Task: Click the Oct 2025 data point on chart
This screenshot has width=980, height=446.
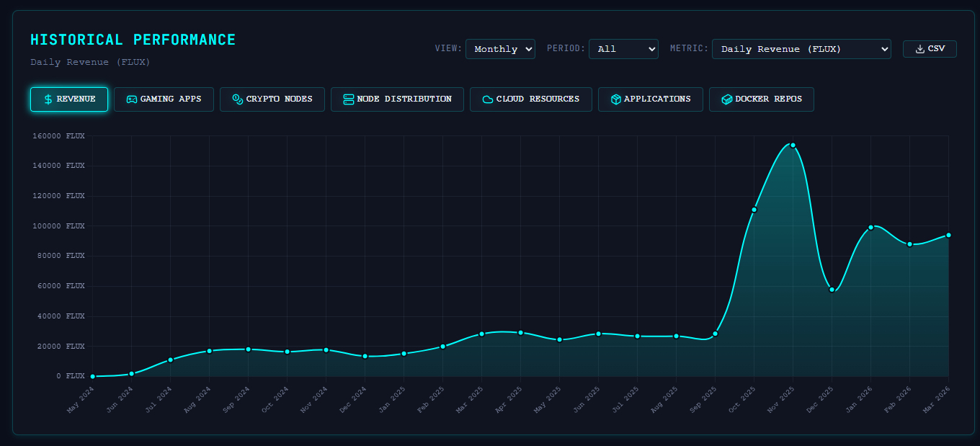Action: [x=754, y=210]
